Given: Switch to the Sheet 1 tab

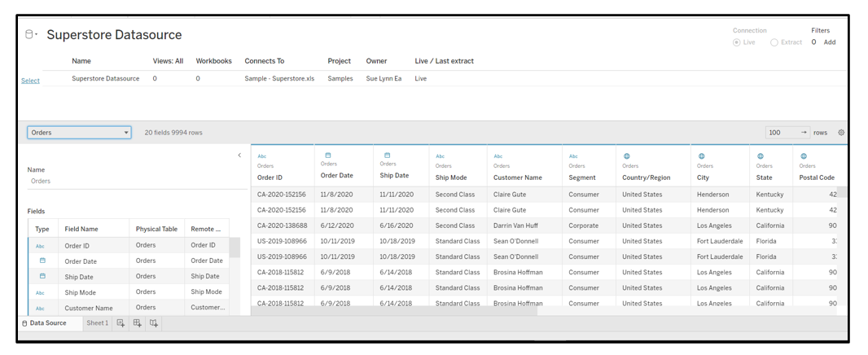Looking at the screenshot, I should [x=97, y=323].
